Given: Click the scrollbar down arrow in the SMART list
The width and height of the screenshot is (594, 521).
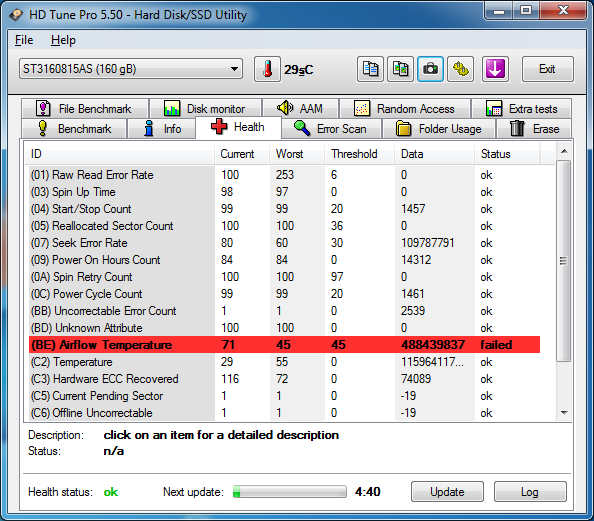Looking at the screenshot, I should pyautogui.click(x=564, y=413).
